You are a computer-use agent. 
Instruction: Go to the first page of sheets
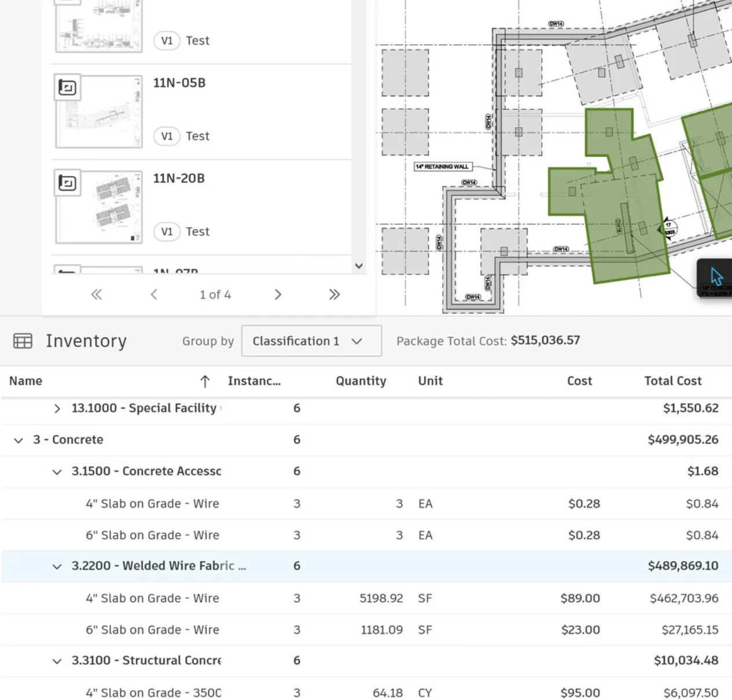[97, 294]
